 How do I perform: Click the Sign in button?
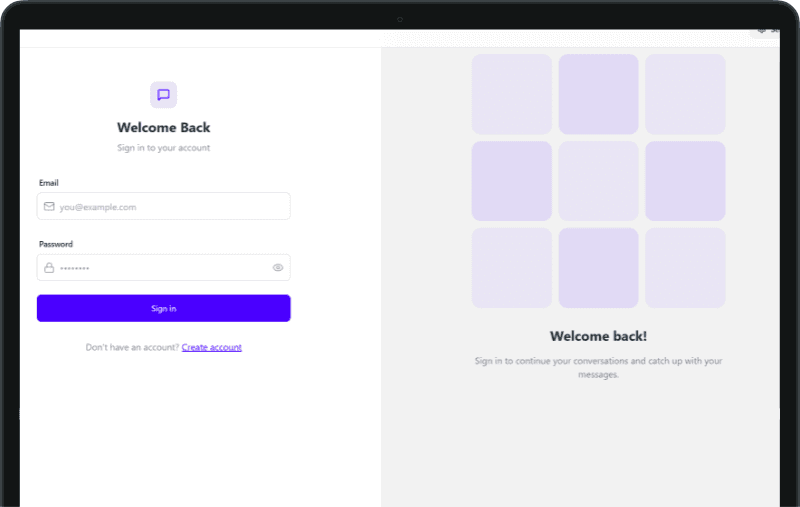tap(164, 308)
